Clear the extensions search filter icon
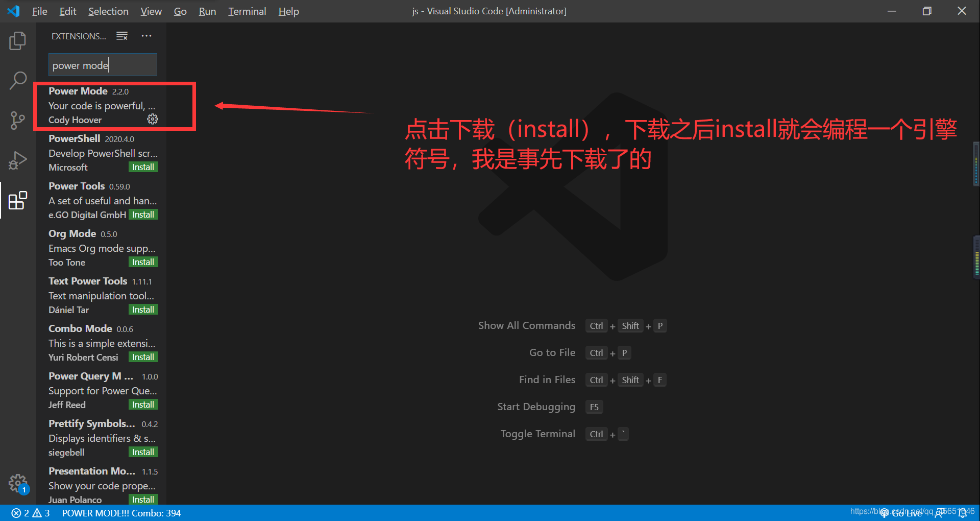Image resolution: width=980 pixels, height=521 pixels. click(121, 36)
